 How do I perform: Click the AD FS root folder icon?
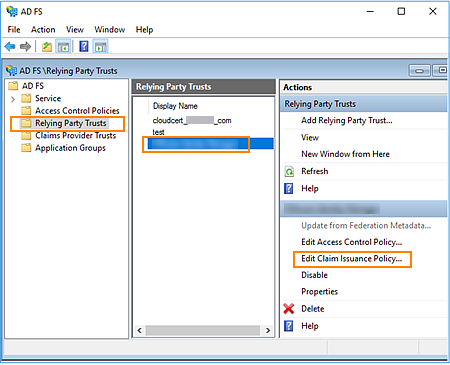click(13, 86)
